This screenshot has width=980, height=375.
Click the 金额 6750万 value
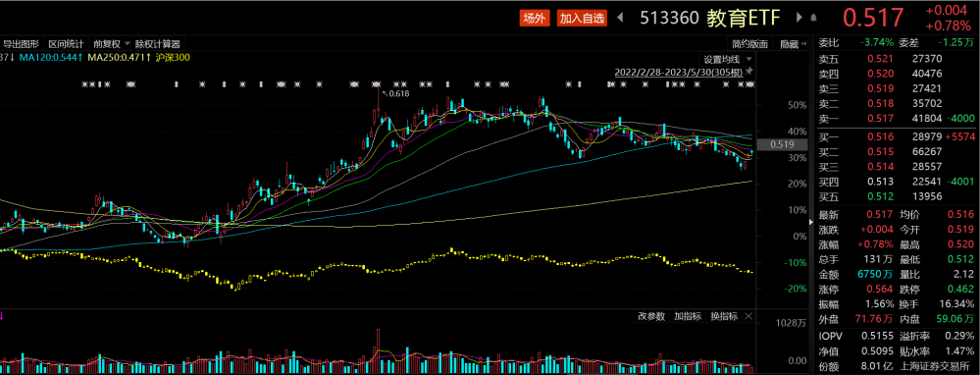(x=875, y=274)
